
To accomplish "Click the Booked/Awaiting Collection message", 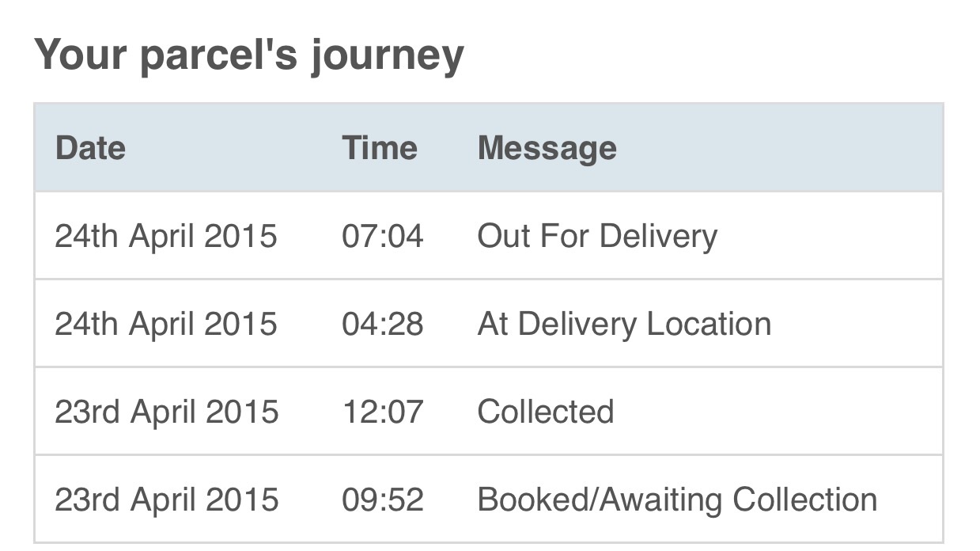I will point(677,500).
